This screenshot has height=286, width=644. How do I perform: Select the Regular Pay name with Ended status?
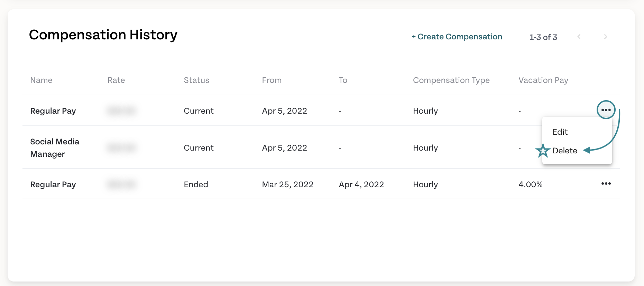pyautogui.click(x=53, y=184)
